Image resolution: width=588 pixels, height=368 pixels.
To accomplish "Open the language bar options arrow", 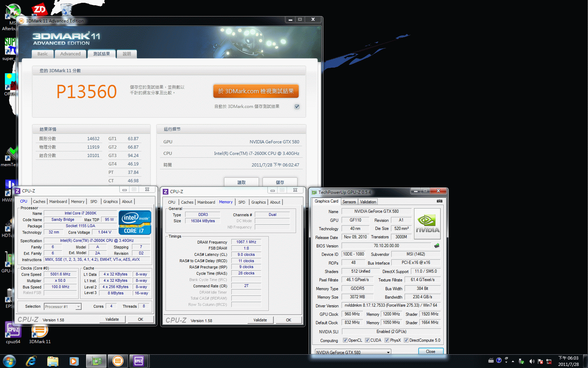I will 506,362.
